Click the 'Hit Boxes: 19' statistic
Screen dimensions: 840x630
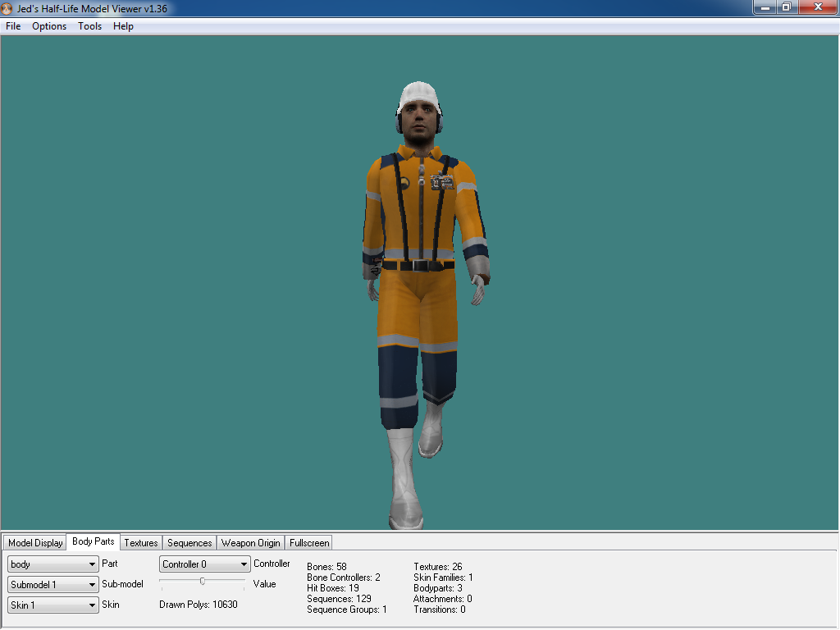[333, 588]
